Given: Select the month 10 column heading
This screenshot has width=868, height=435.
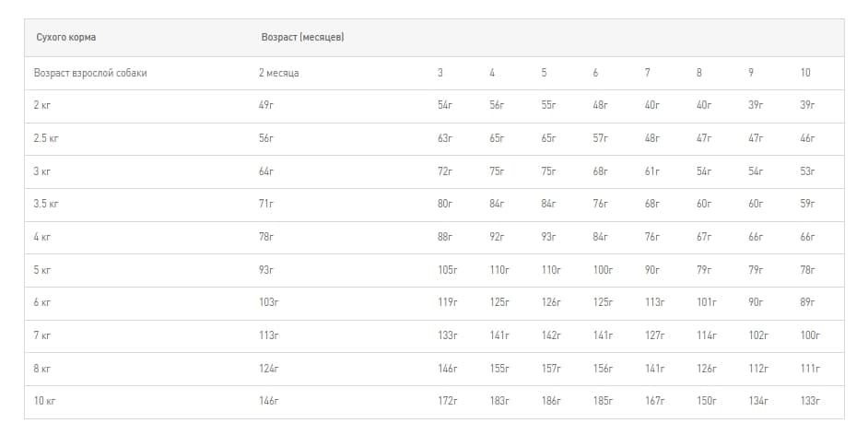Looking at the screenshot, I should 805,73.
